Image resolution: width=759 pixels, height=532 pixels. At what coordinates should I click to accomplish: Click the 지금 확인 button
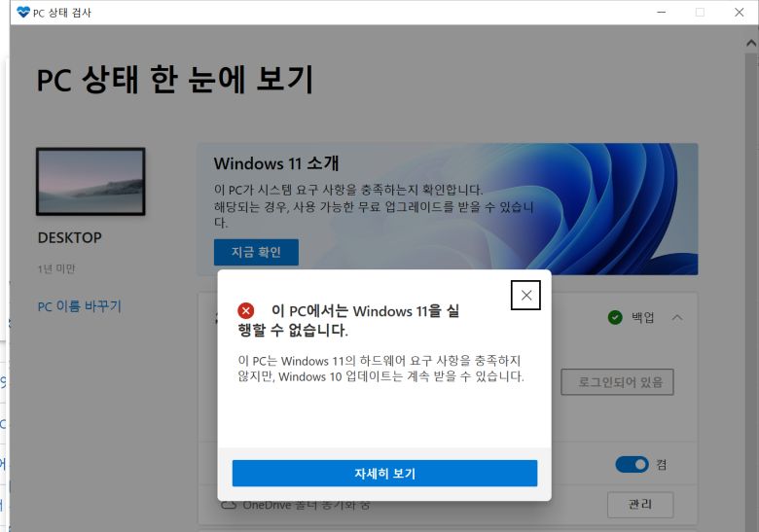[x=256, y=252]
